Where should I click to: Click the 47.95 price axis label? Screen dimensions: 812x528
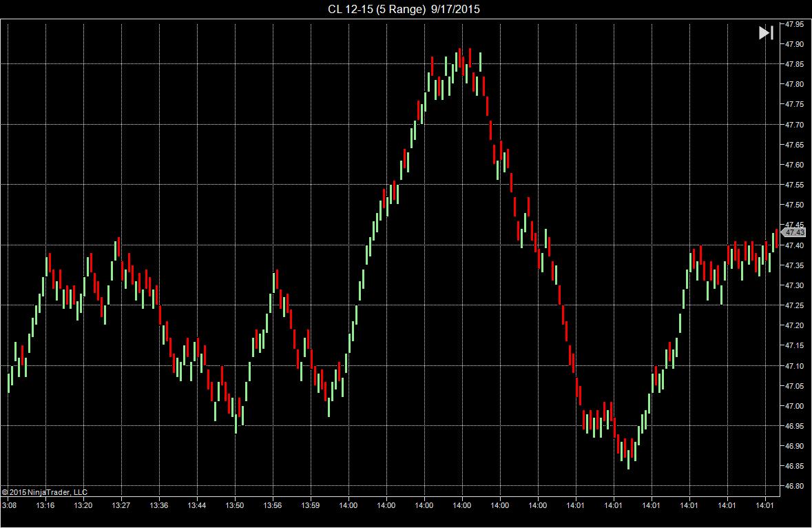tap(795, 24)
